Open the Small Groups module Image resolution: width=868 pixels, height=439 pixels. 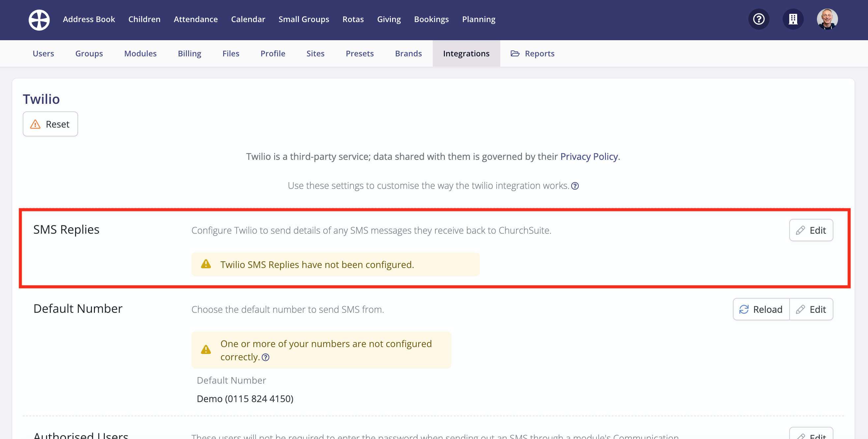coord(304,19)
